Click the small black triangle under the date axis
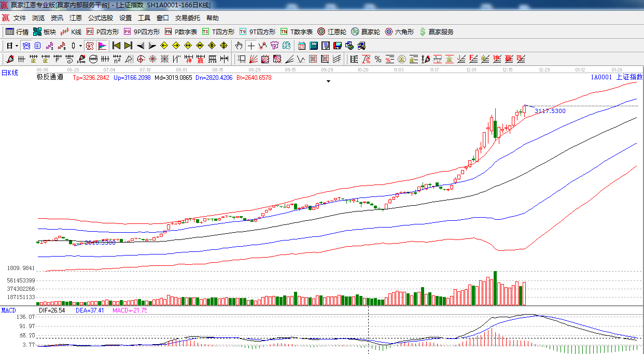This screenshot has height=354, width=644. click(328, 81)
